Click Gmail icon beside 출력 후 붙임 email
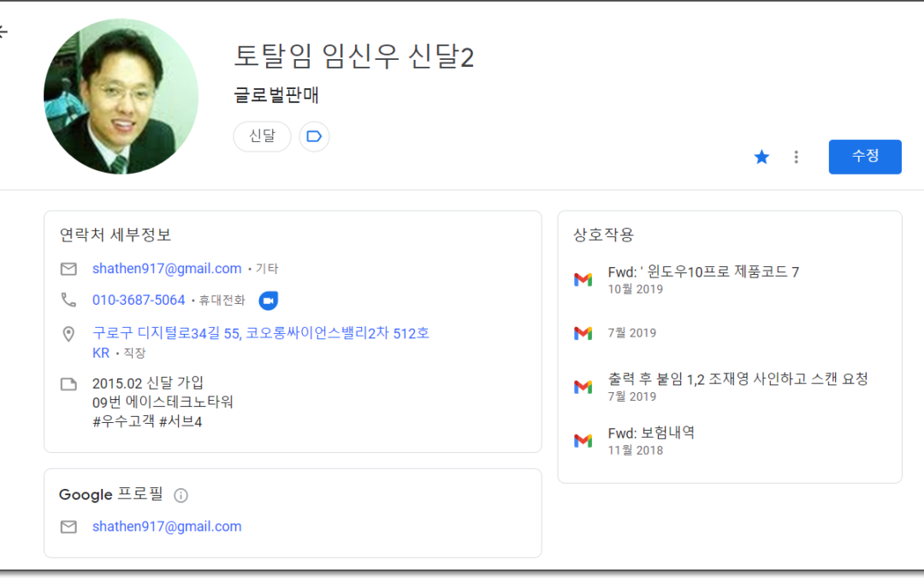The height and width of the screenshot is (578, 924). click(583, 387)
